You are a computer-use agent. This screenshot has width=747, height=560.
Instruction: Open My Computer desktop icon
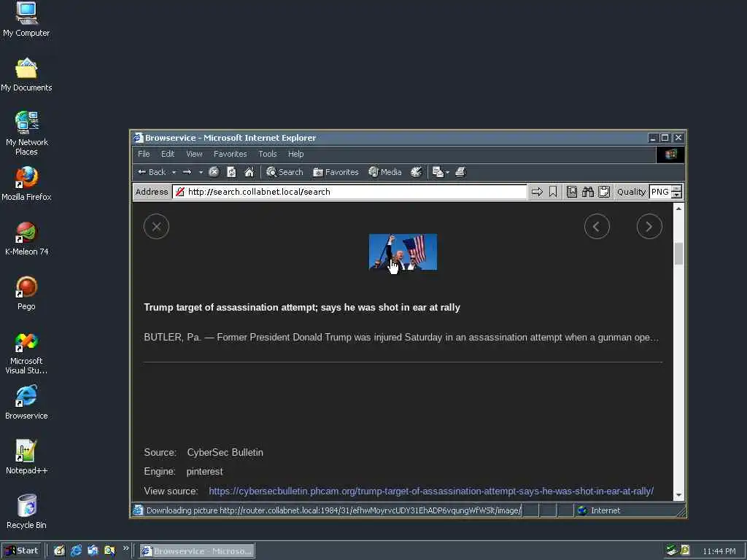tap(26, 20)
